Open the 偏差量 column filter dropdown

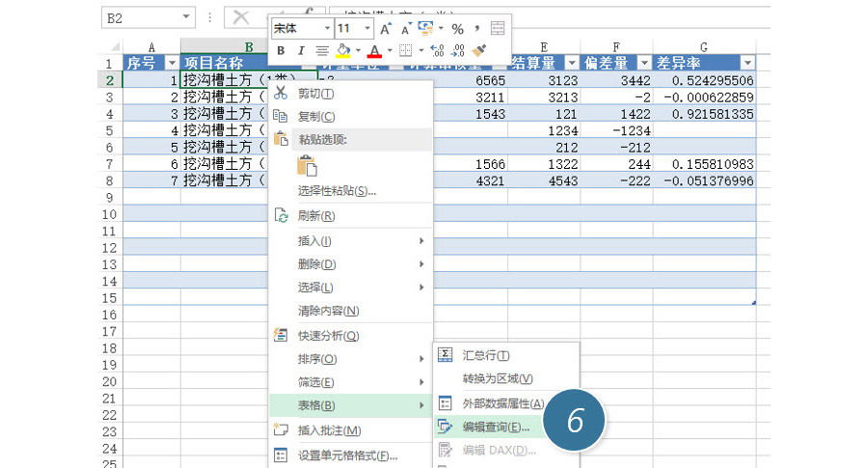644,63
